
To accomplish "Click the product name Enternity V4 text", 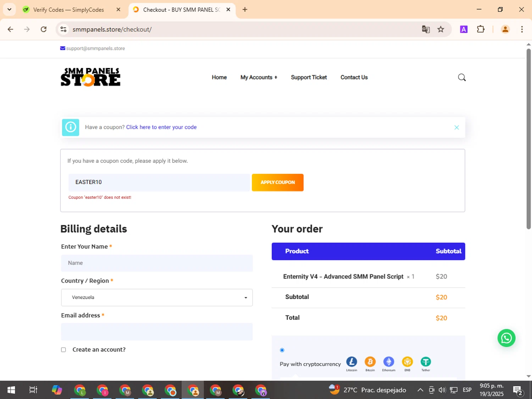I will click(x=343, y=277).
